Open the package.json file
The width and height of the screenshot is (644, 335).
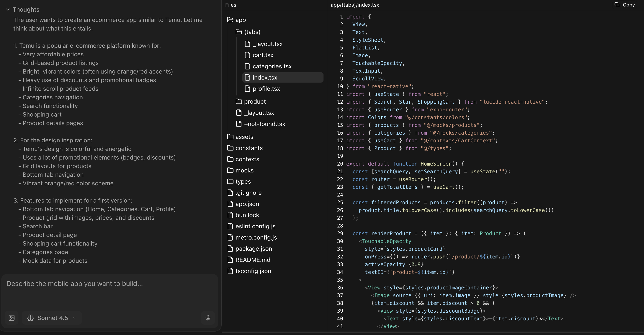point(253,248)
